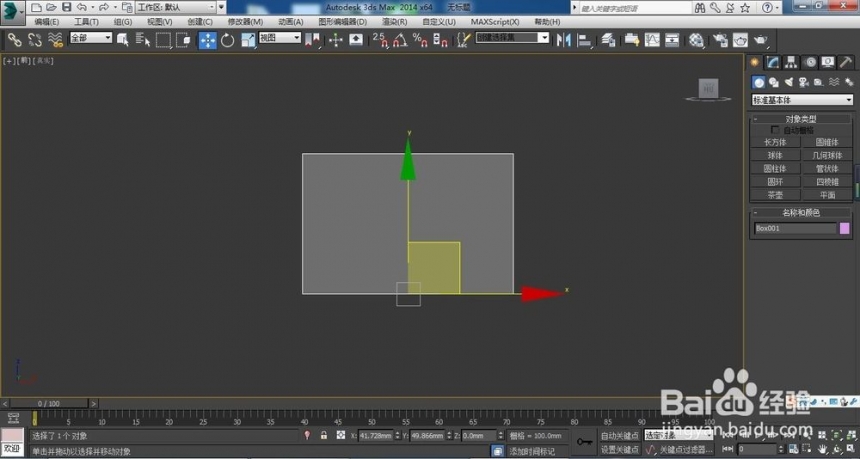The height and width of the screenshot is (459, 860).
Task: Click the 茶壶 button
Action: pyautogui.click(x=775, y=195)
